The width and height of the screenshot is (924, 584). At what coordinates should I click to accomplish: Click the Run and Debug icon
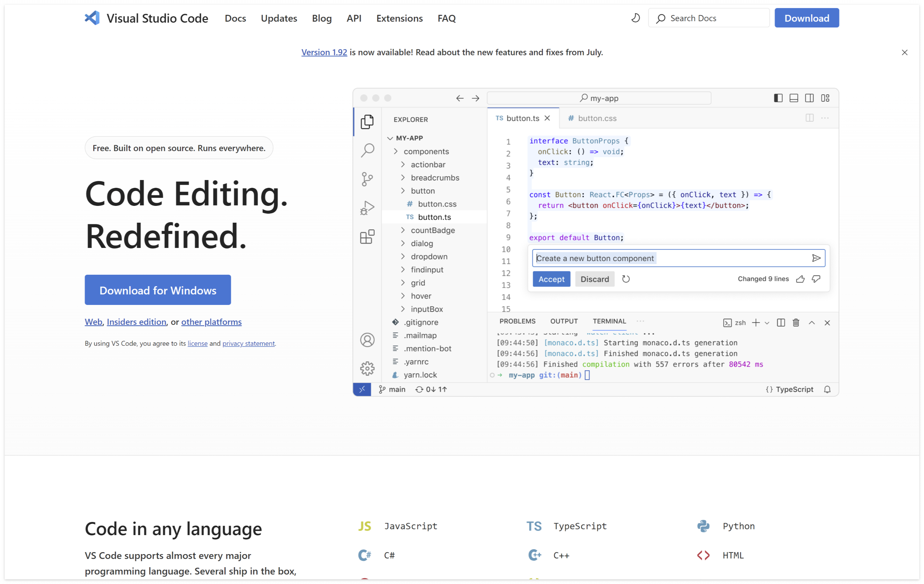[x=367, y=207]
